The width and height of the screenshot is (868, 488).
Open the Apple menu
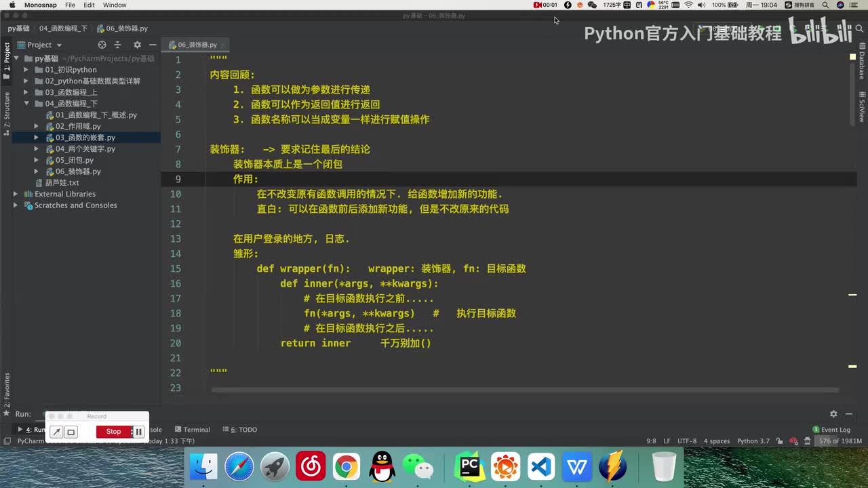(x=12, y=5)
